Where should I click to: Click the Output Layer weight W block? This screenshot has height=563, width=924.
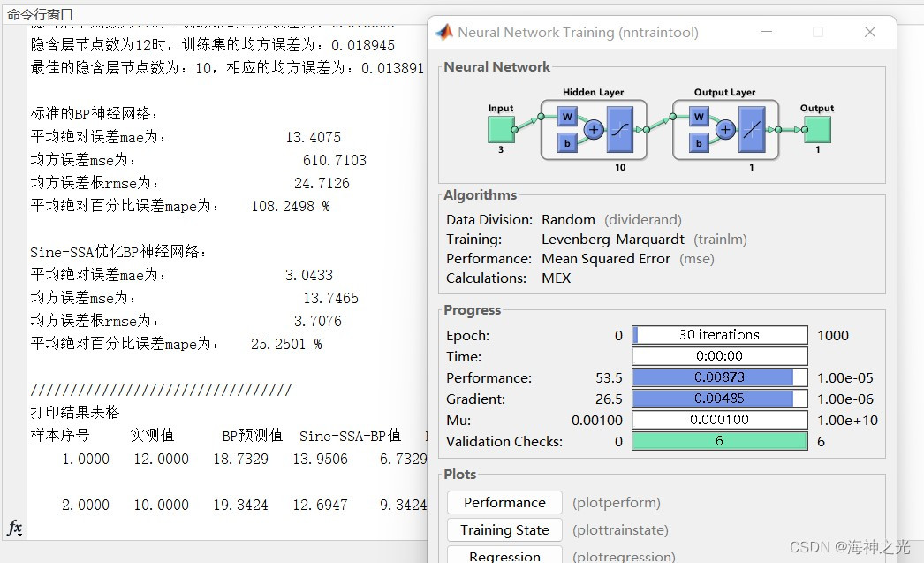click(x=699, y=117)
